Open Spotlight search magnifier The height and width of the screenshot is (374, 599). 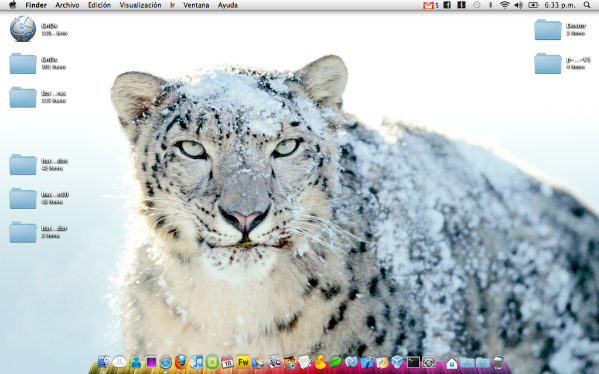[587, 5]
